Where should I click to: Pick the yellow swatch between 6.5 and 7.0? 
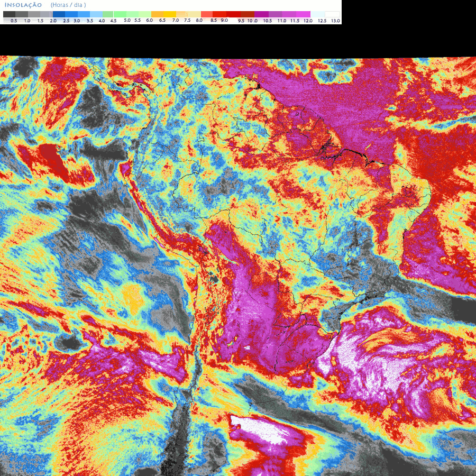(170, 14)
